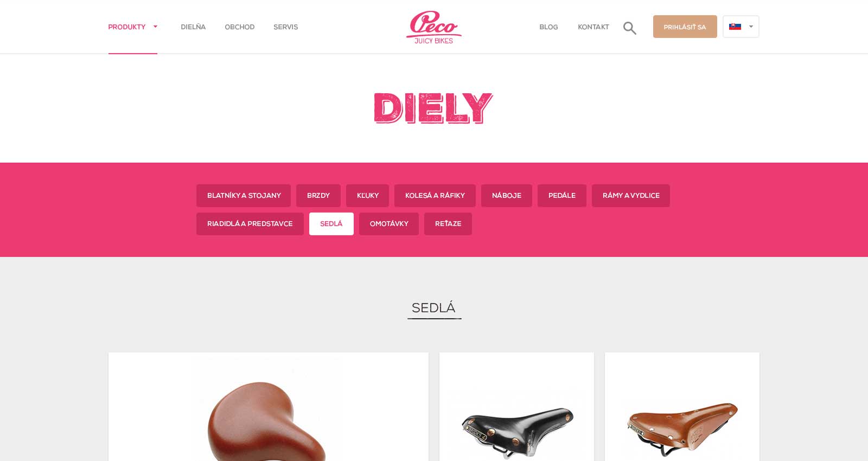Select the Brzdy category filter

click(x=318, y=196)
